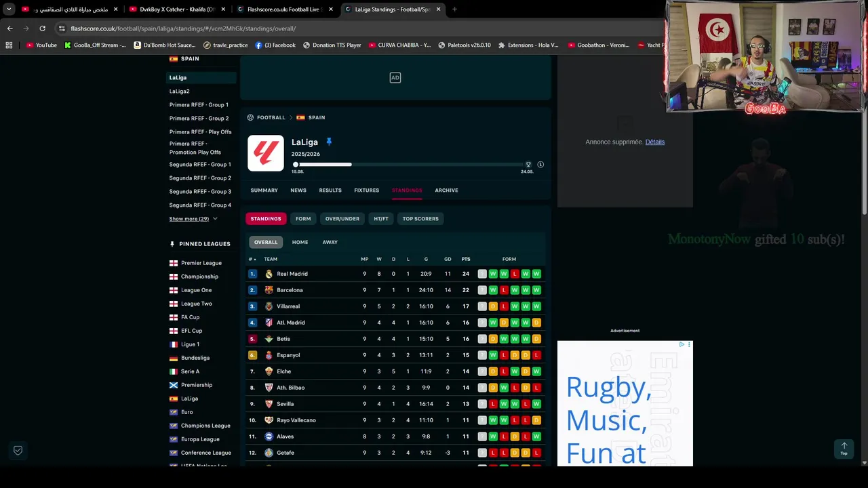The width and height of the screenshot is (868, 488).
Task: Click the page vertical scrollbar
Action: (x=865, y=136)
